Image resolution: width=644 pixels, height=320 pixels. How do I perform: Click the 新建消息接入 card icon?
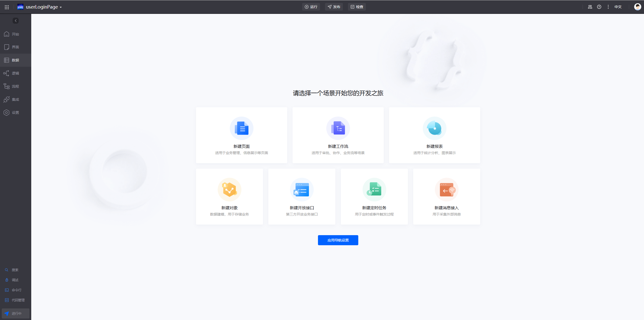click(x=446, y=190)
